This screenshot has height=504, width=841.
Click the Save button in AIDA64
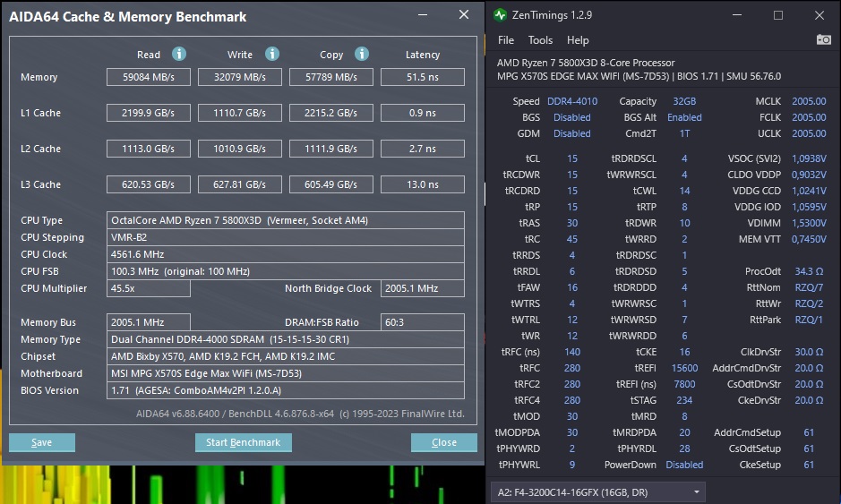[x=42, y=442]
